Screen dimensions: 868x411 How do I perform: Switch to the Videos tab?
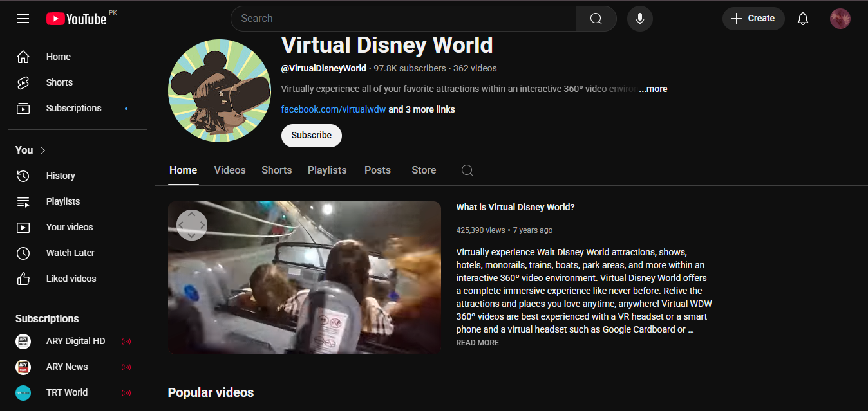coord(229,170)
